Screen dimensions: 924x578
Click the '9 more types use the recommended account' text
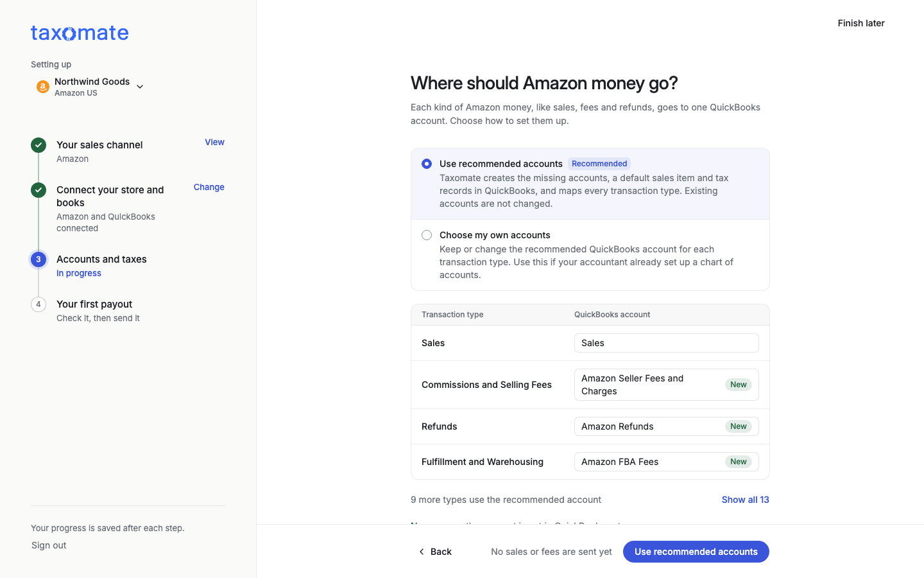[x=506, y=500]
